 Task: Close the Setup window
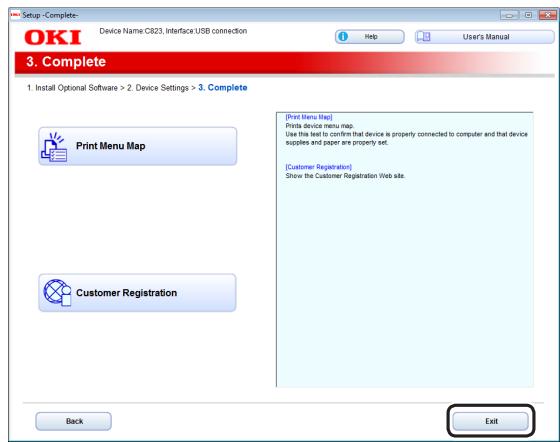click(x=547, y=15)
